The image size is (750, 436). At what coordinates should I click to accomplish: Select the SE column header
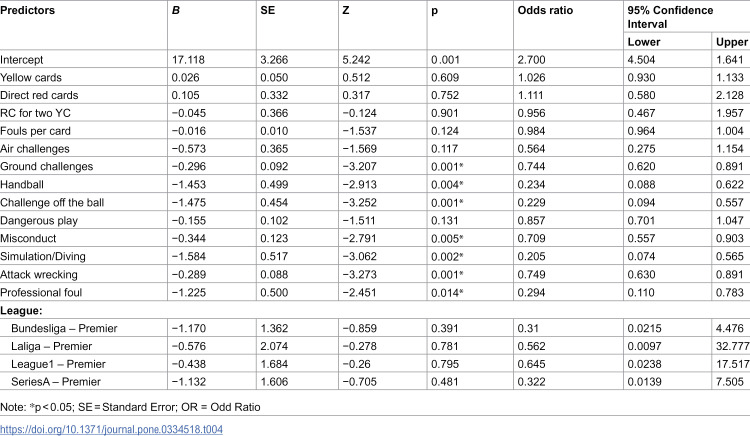click(267, 11)
